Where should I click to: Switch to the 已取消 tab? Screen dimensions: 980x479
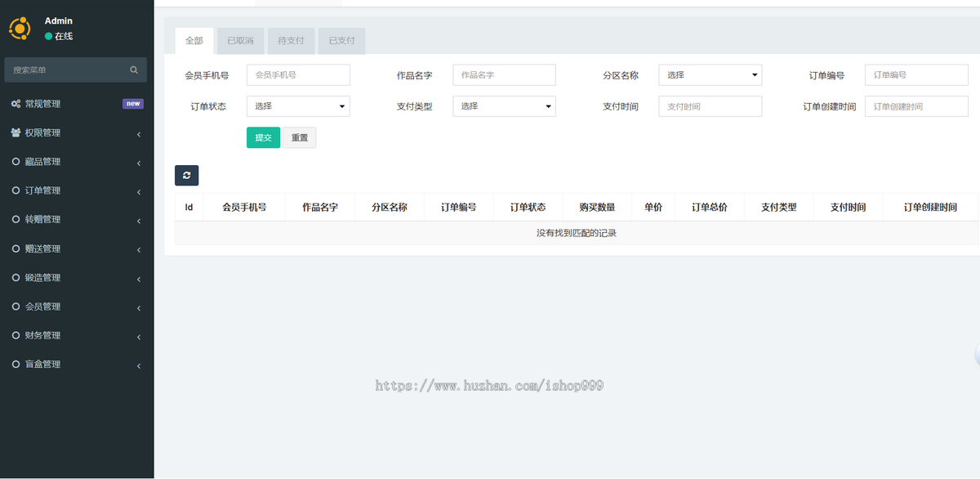click(240, 41)
